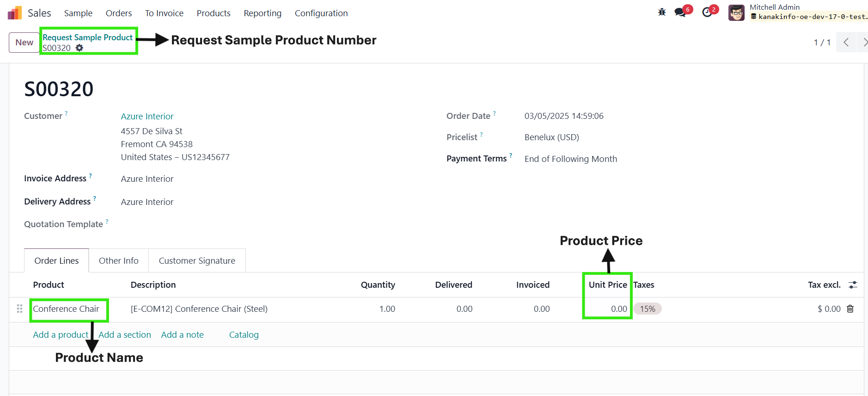Open the Sales app home icon

pyautogui.click(x=15, y=13)
